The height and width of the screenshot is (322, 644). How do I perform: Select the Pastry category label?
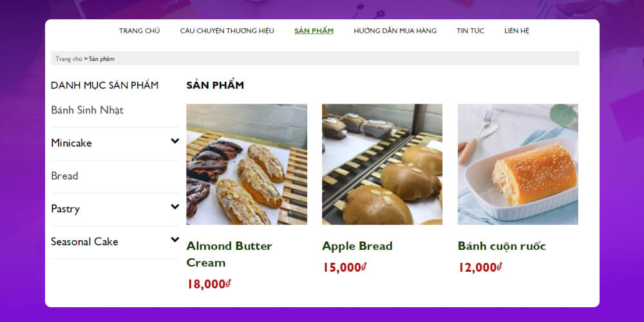point(65,209)
